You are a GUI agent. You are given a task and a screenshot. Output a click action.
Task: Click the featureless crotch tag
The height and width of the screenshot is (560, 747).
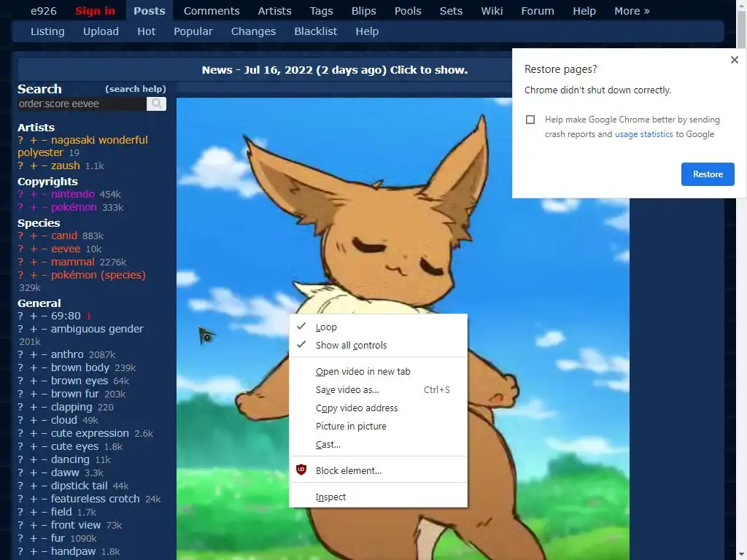coord(96,499)
